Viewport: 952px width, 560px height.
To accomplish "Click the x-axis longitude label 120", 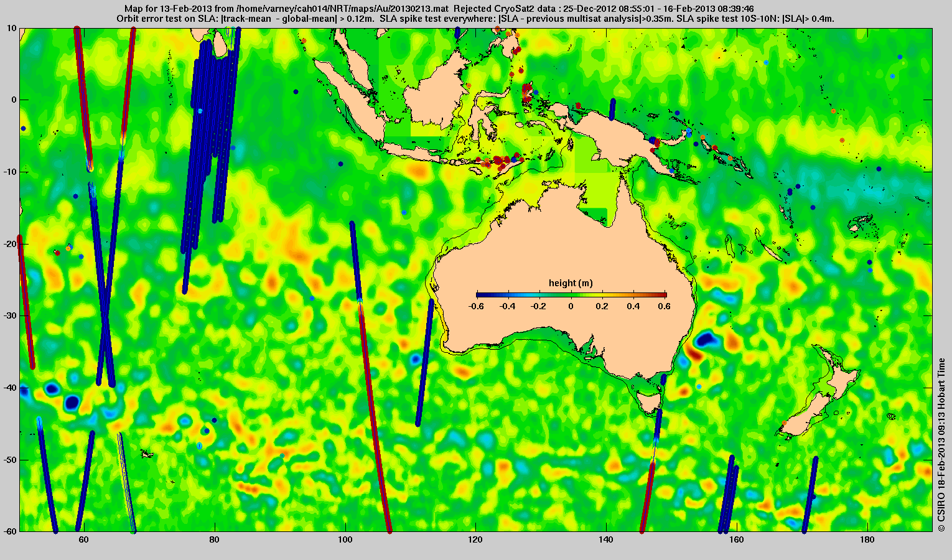I will 475,539.
